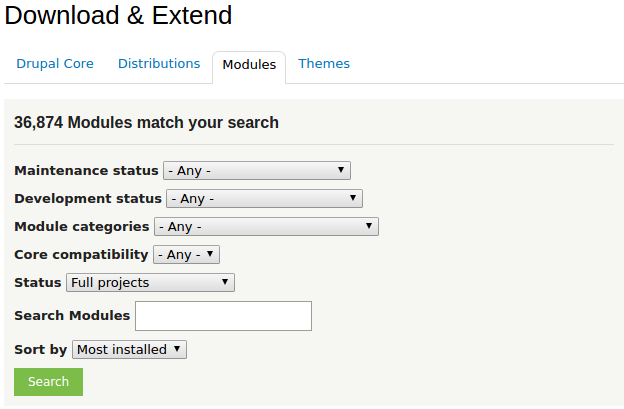The height and width of the screenshot is (409, 624).
Task: Click the Maintenance status label
Action: tap(86, 171)
